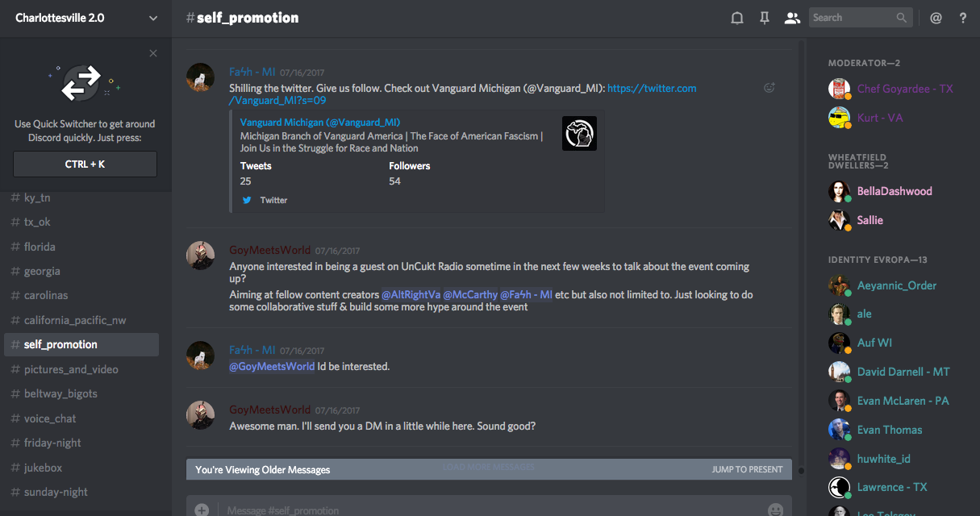Image resolution: width=980 pixels, height=516 pixels.
Task: Click the add reaction smiley icon
Action: (769, 88)
